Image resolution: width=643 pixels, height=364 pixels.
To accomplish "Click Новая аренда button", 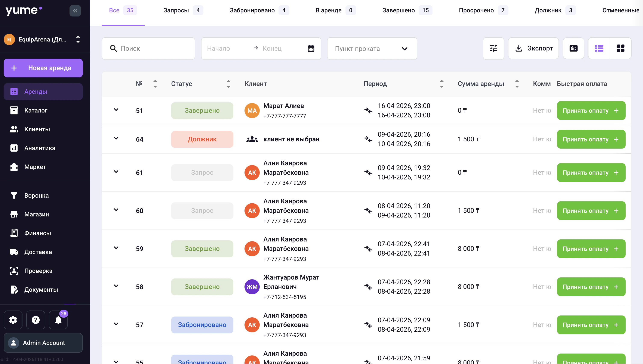I will (43, 68).
